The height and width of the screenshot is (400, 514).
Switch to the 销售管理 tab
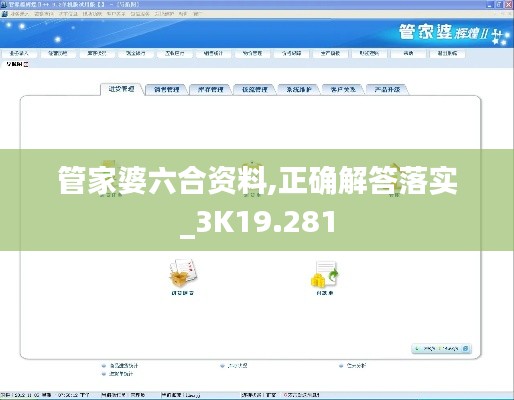pyautogui.click(x=167, y=89)
